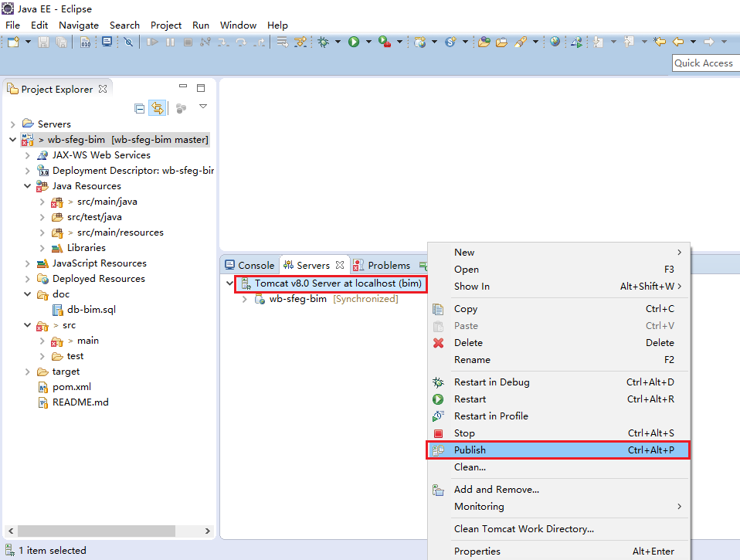The width and height of the screenshot is (740, 560).
Task: Click the Last Edit Location arrow icon
Action: pyautogui.click(x=660, y=42)
